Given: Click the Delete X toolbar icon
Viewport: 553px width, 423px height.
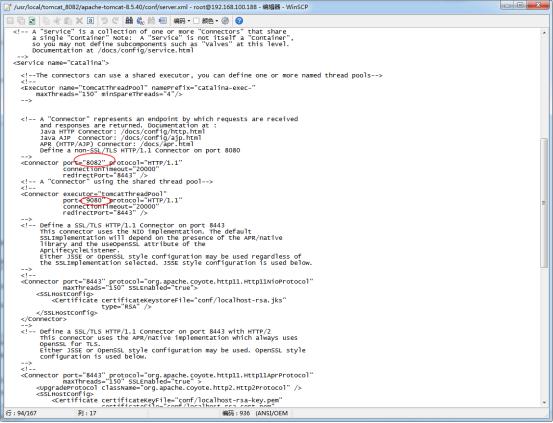Looking at the screenshot, I should pos(79,21).
